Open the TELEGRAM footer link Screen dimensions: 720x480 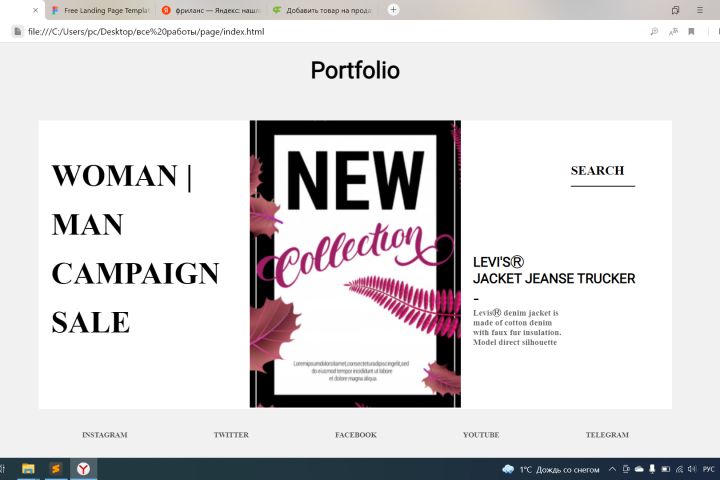click(x=607, y=435)
